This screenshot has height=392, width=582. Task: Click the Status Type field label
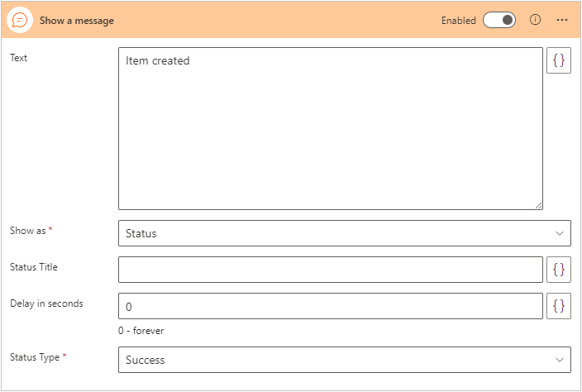[35, 357]
